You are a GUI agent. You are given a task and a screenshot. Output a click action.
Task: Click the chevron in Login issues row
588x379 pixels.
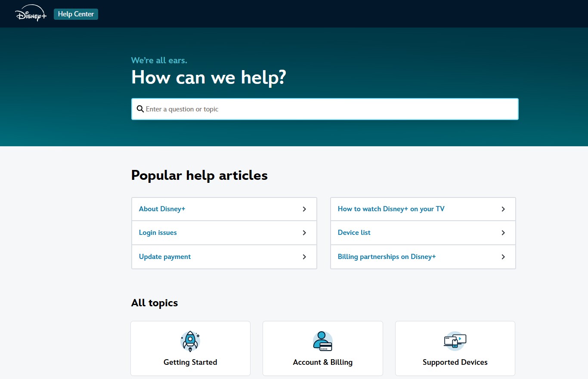pos(304,233)
